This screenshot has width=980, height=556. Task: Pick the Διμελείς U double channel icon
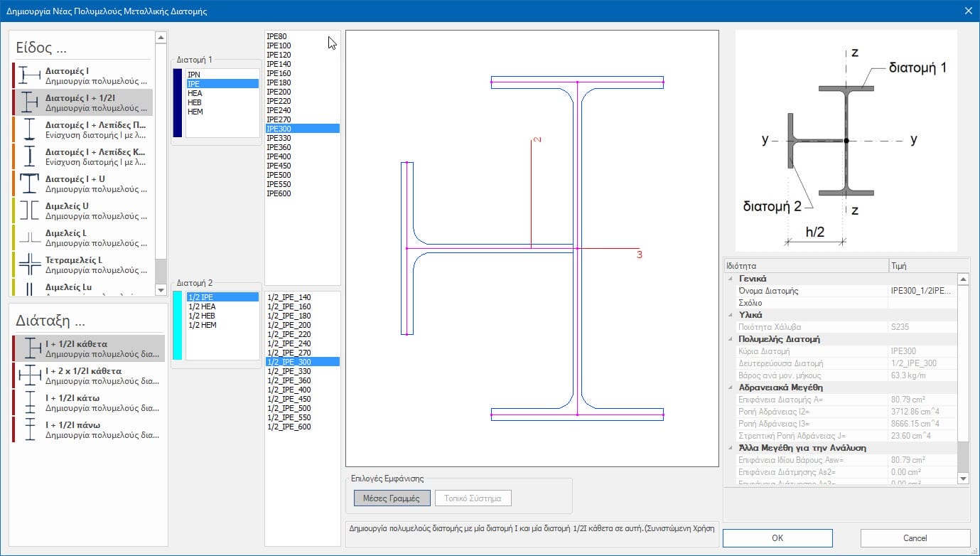click(29, 210)
